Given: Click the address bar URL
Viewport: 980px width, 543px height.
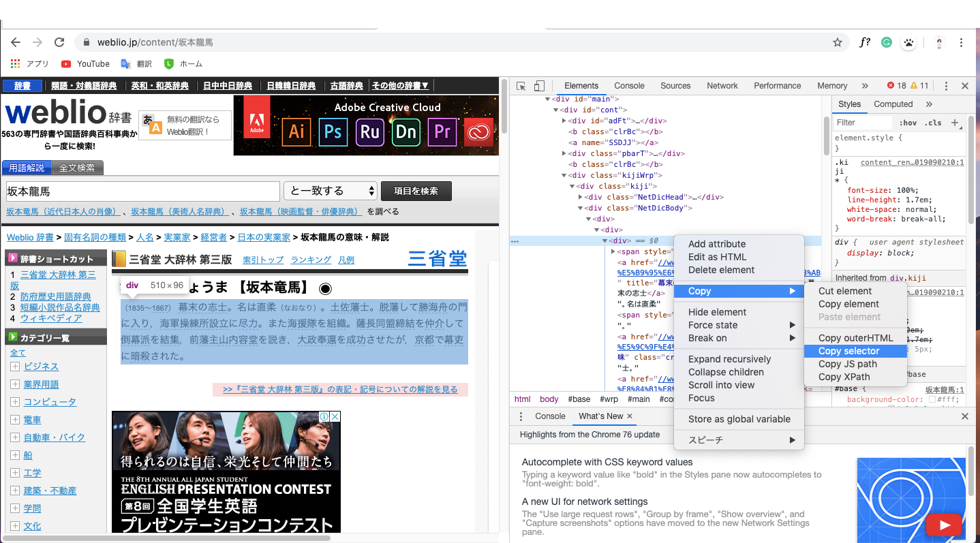Looking at the screenshot, I should (x=155, y=42).
